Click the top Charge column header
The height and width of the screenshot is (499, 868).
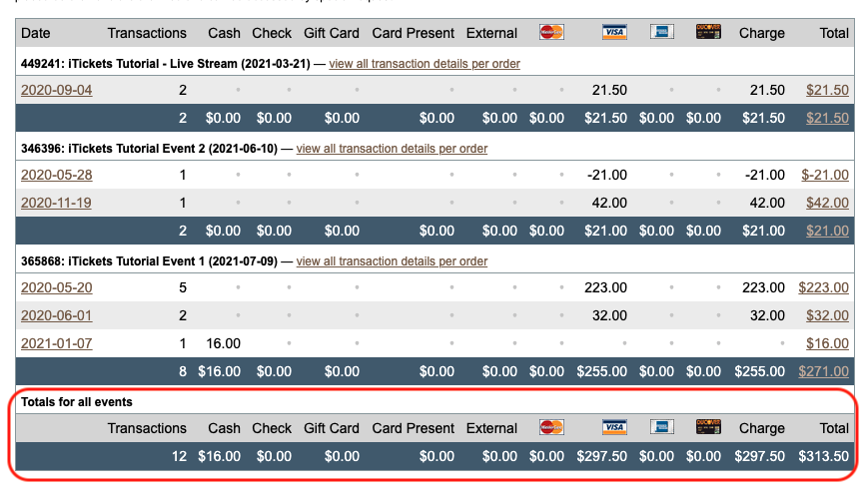[x=762, y=33]
